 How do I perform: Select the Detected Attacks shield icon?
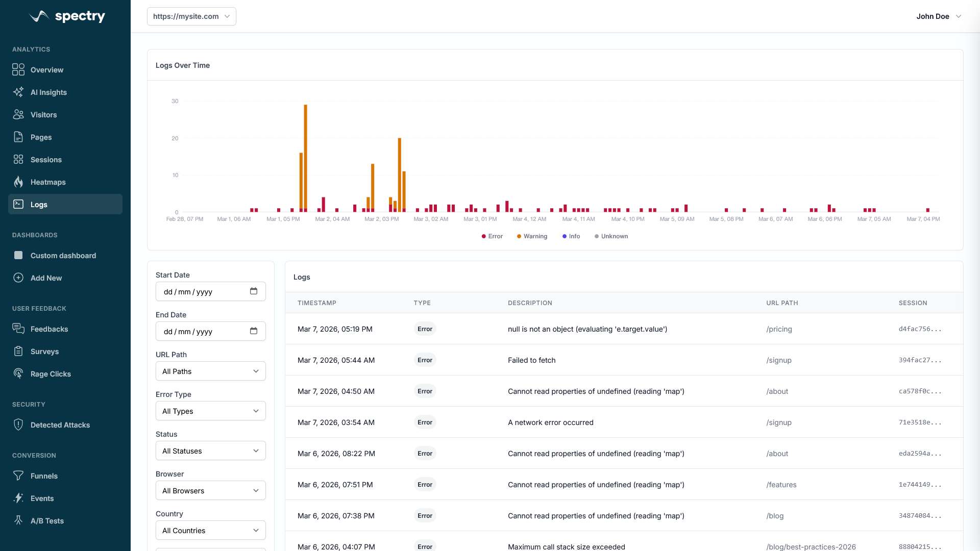tap(18, 425)
